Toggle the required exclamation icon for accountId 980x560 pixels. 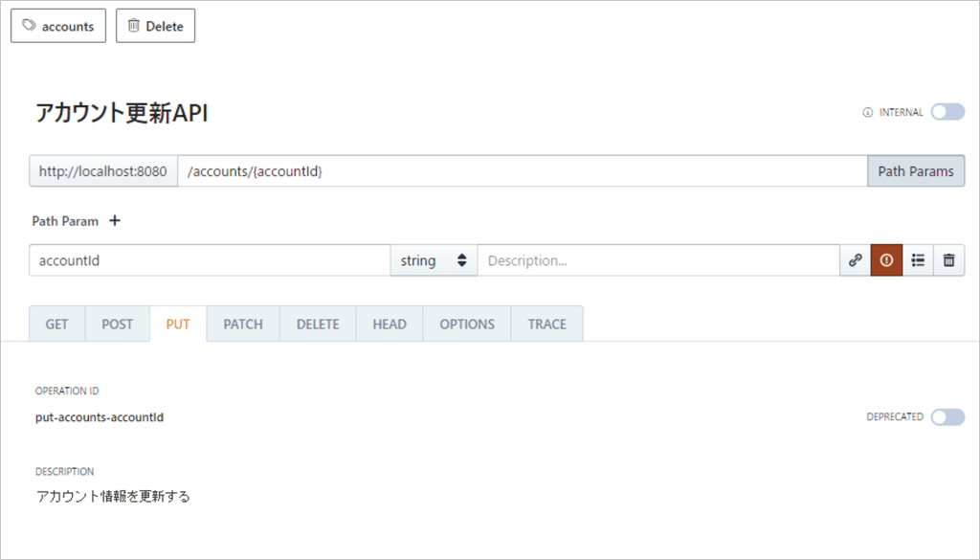click(886, 260)
